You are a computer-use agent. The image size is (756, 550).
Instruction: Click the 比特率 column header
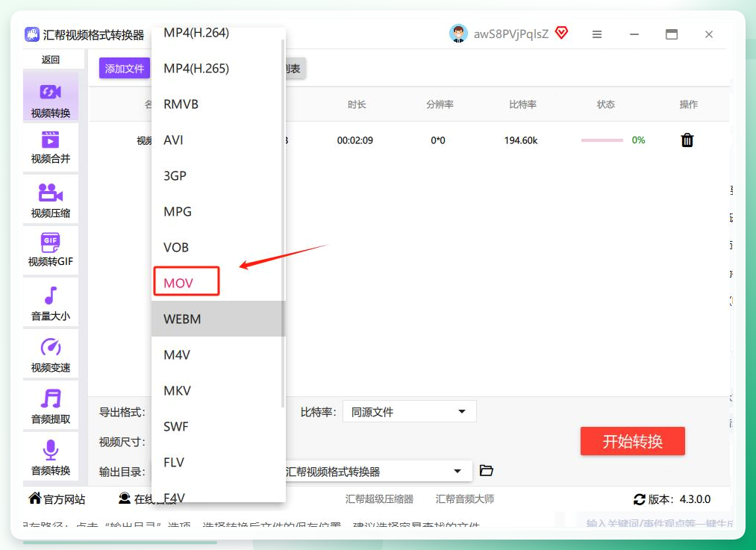coord(522,104)
